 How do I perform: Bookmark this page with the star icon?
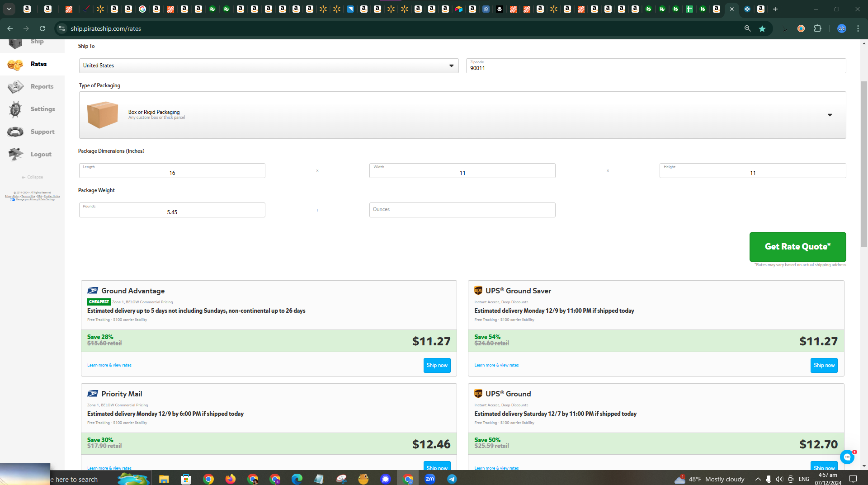coord(762,28)
